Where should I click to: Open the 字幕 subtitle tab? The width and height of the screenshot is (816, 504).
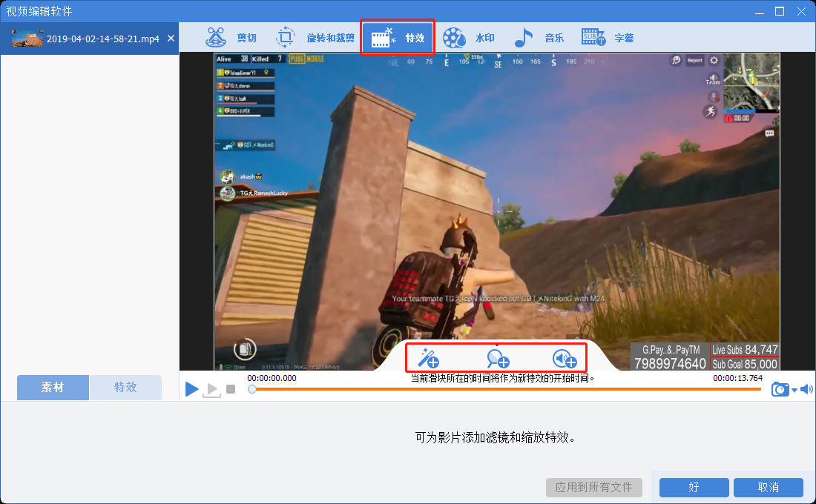point(608,38)
